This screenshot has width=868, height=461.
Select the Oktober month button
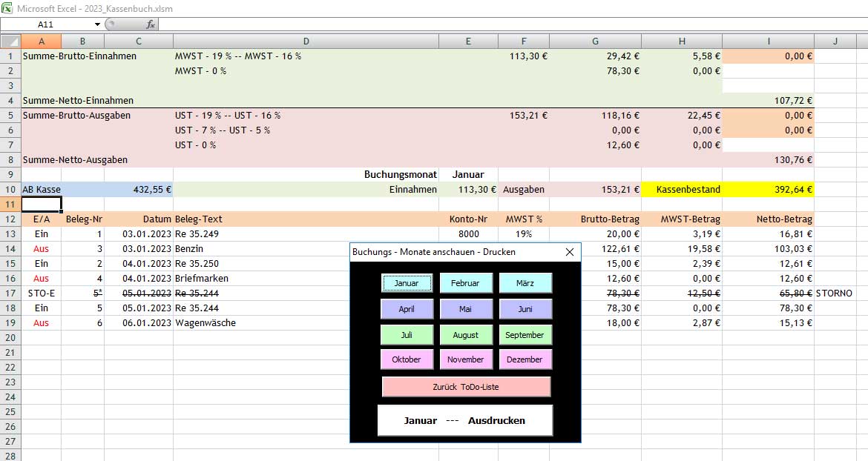(407, 359)
